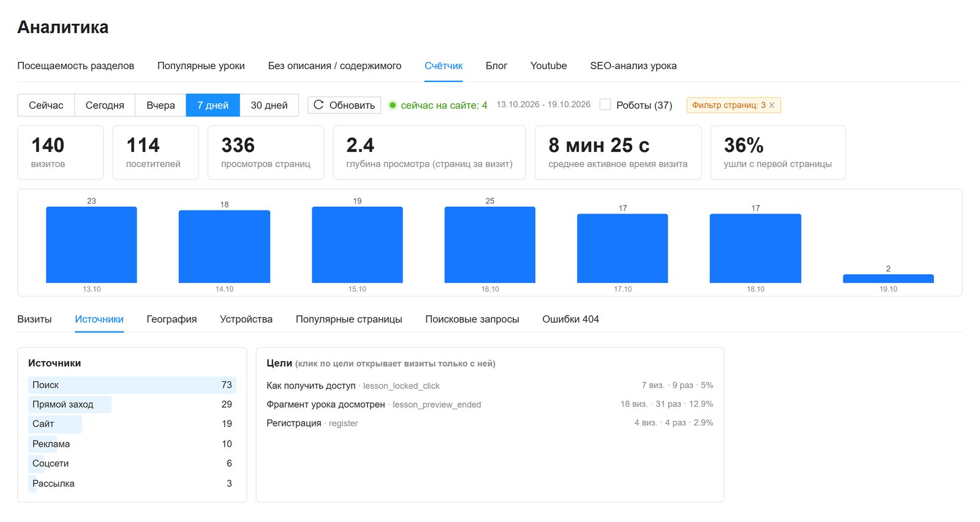Click the small chart bar for 19.10
The image size is (980, 522).
888,278
